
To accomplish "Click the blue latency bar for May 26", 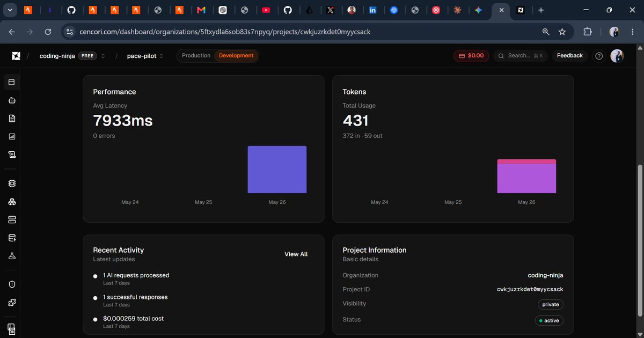I will tap(277, 170).
